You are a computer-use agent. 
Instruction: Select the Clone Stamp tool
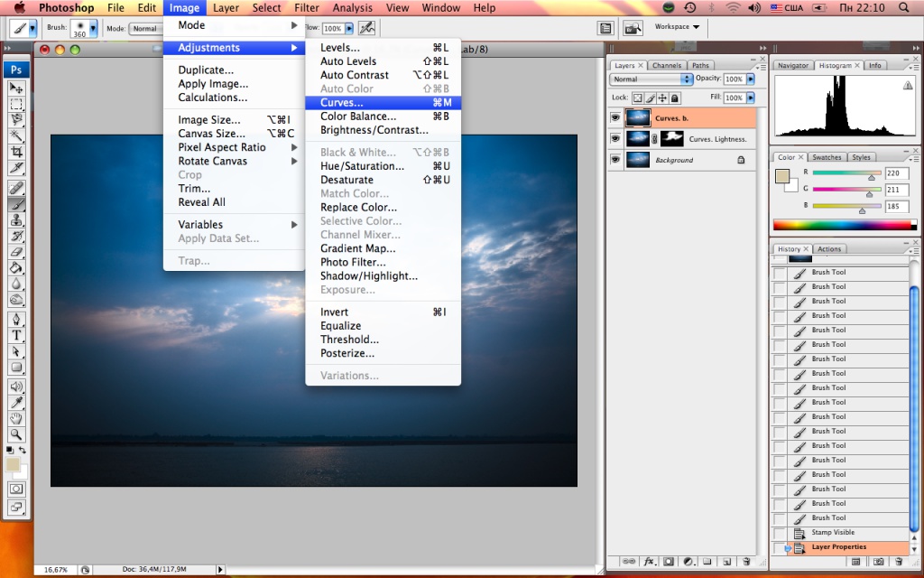(x=16, y=219)
